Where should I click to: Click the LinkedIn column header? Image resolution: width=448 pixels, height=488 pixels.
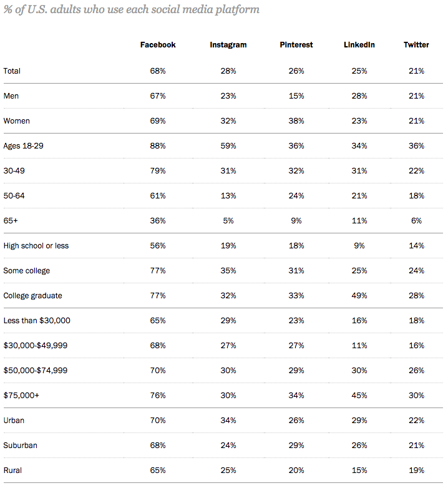(x=359, y=45)
